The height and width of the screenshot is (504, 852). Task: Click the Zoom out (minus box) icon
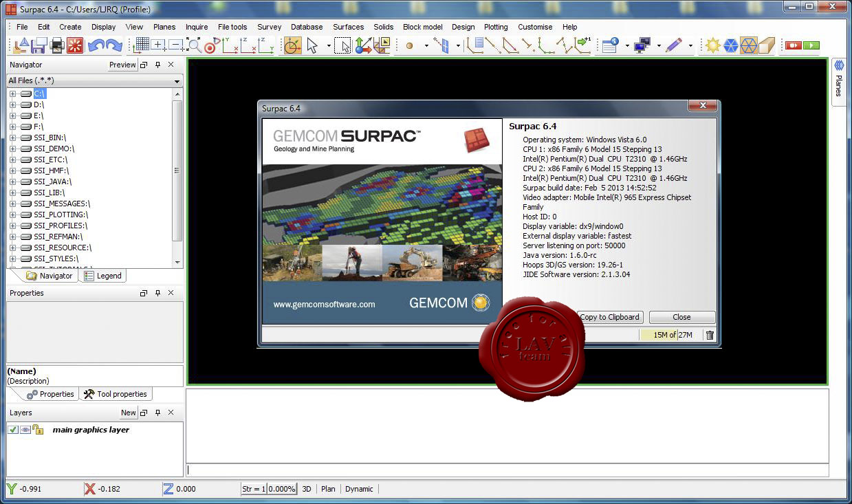(x=176, y=45)
